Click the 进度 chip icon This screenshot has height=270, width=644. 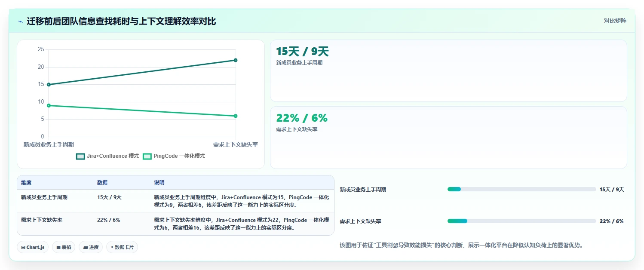click(86, 247)
